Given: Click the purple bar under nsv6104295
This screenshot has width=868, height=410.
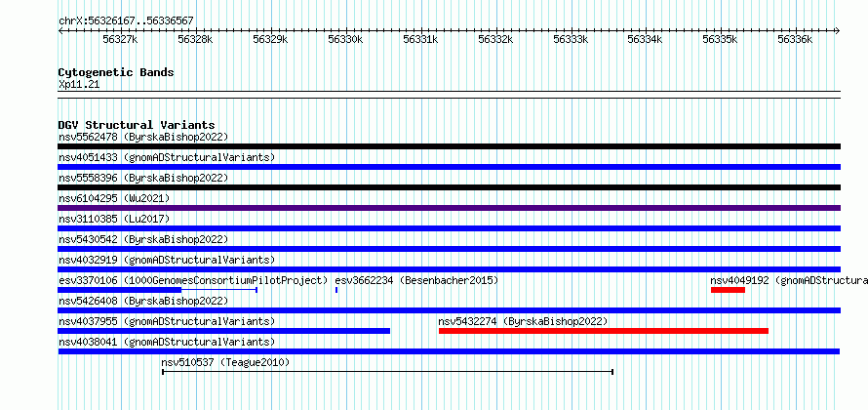Looking at the screenshot, I should pyautogui.click(x=449, y=208).
